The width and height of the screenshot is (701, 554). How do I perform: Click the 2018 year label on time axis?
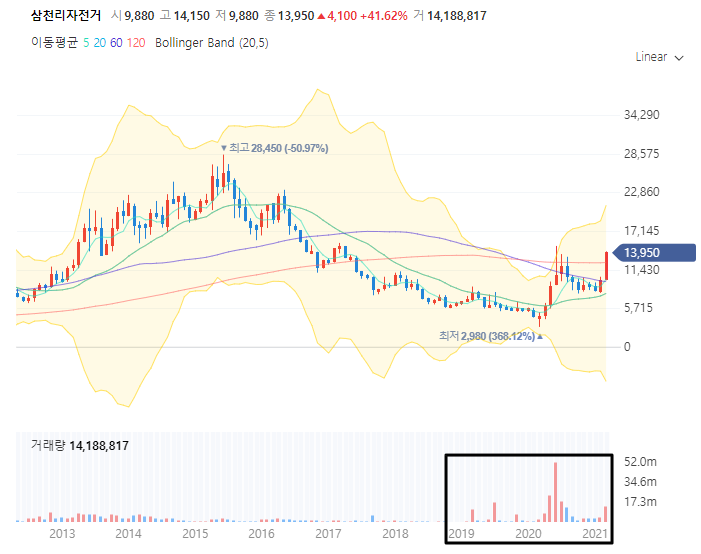[395, 533]
